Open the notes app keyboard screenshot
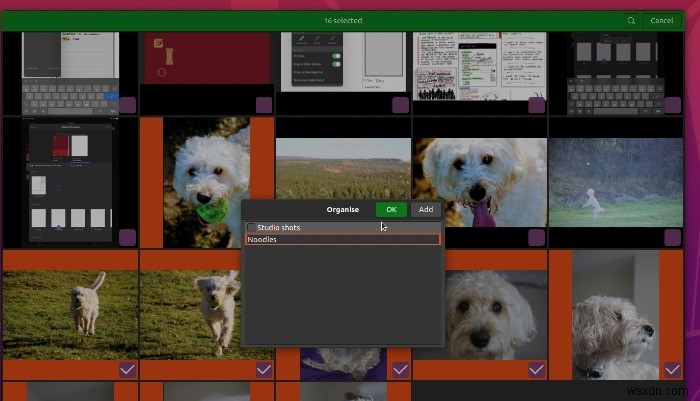Viewport: 700px width, 401px height. pyautogui.click(x=71, y=74)
